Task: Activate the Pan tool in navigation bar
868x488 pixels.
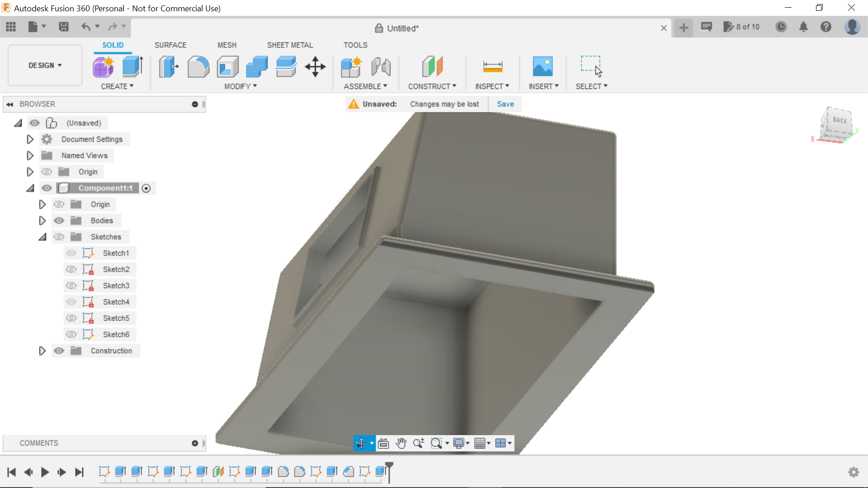Action: tap(402, 443)
